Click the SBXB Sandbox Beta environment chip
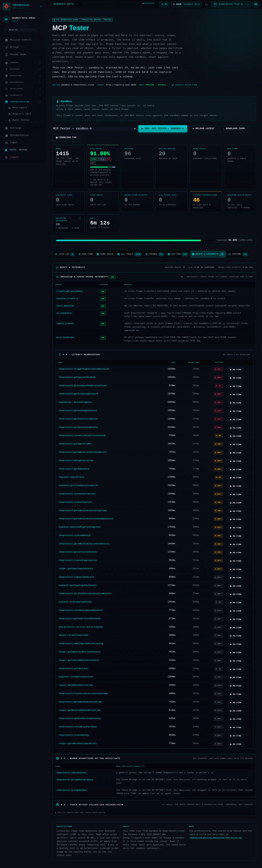Screen dimensions: 262x868 tap(186, 4)
